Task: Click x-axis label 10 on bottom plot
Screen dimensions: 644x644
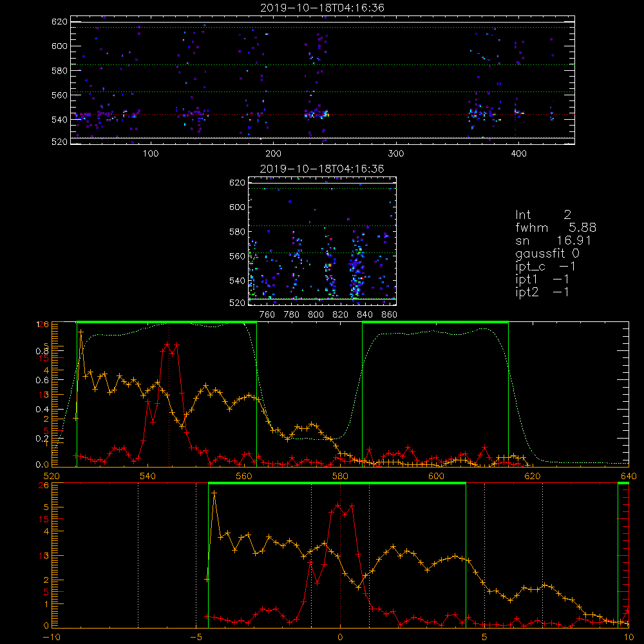Action: tap(629, 638)
